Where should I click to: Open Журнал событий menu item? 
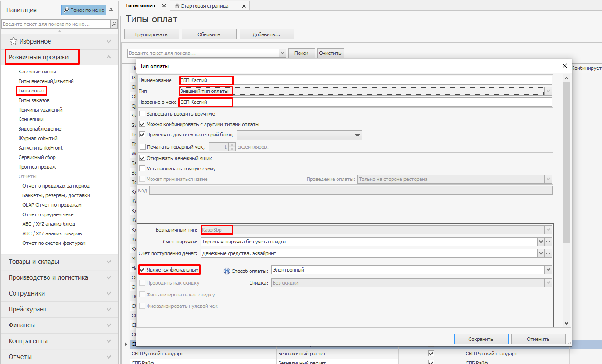(x=38, y=138)
